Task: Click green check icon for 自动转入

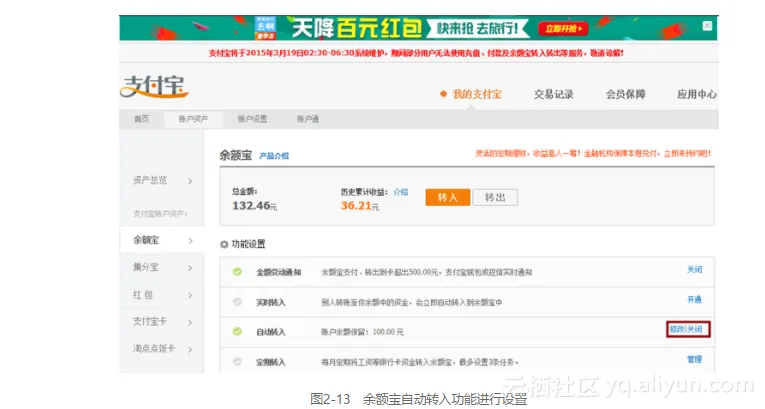Action: [x=237, y=330]
